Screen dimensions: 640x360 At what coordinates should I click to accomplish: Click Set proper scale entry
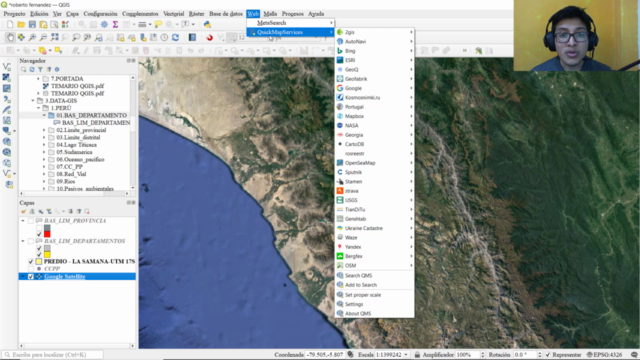[374, 295]
